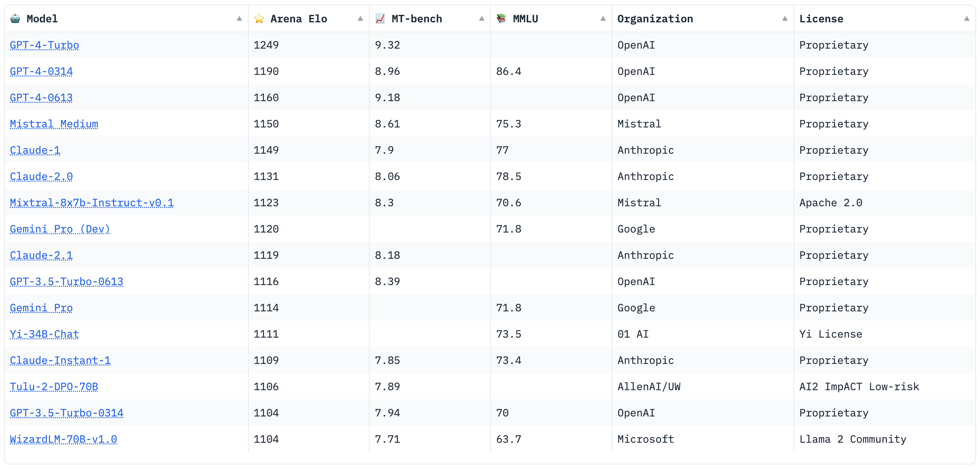Open the Claude-2.1 model page
Screen dimensions: 980x469
pyautogui.click(x=41, y=255)
